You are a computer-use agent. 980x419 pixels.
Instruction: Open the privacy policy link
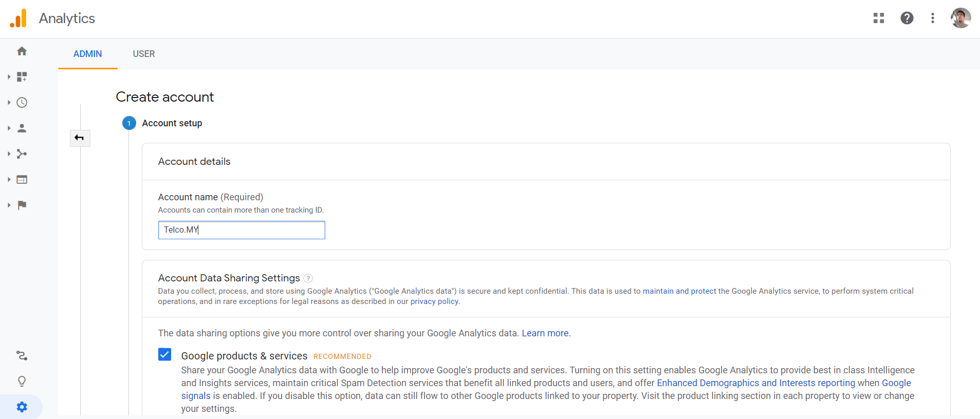pos(434,301)
